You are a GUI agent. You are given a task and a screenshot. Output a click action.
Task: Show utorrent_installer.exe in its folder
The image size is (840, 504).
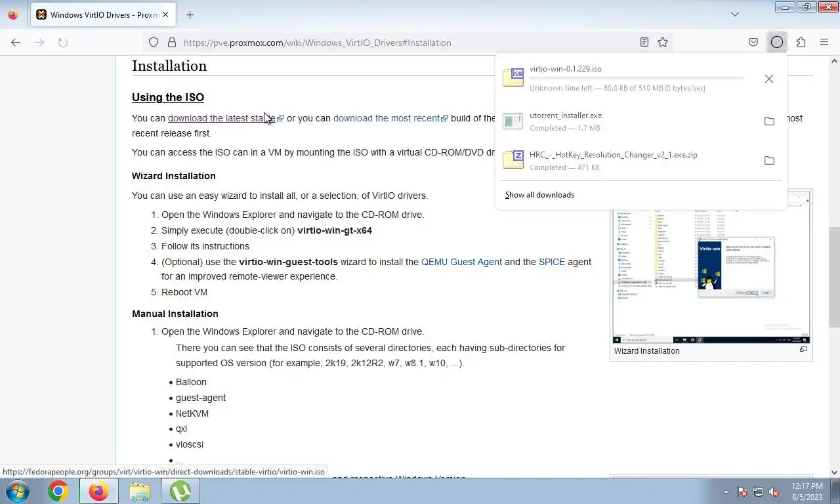769,121
